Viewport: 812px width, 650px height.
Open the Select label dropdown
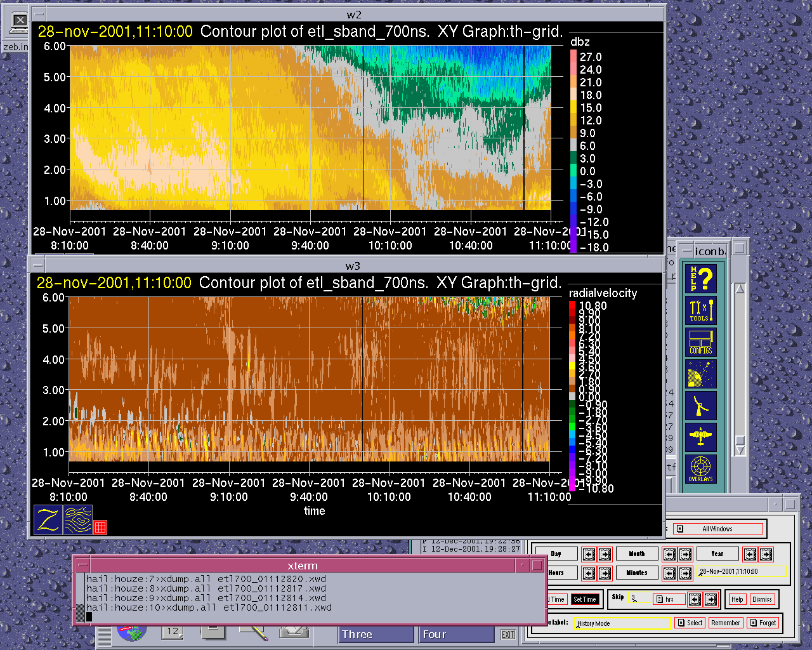click(x=690, y=623)
